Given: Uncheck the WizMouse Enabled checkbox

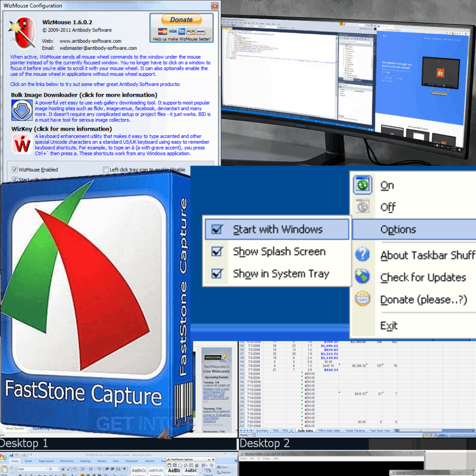Looking at the screenshot, I should (x=15, y=169).
